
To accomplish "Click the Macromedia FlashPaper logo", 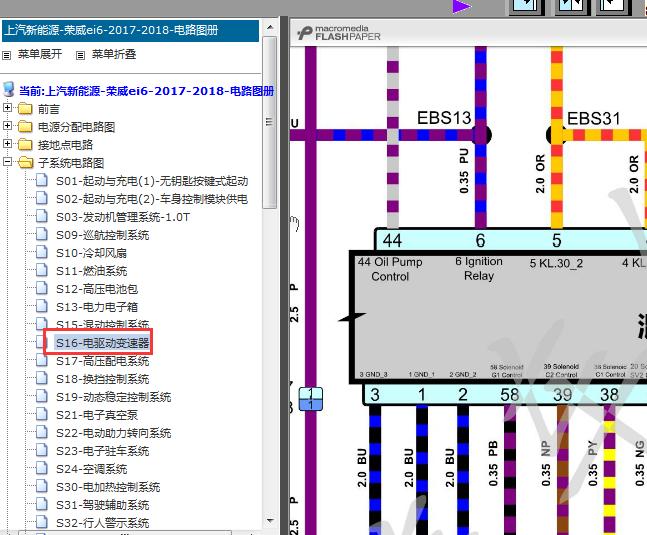I will [339, 33].
